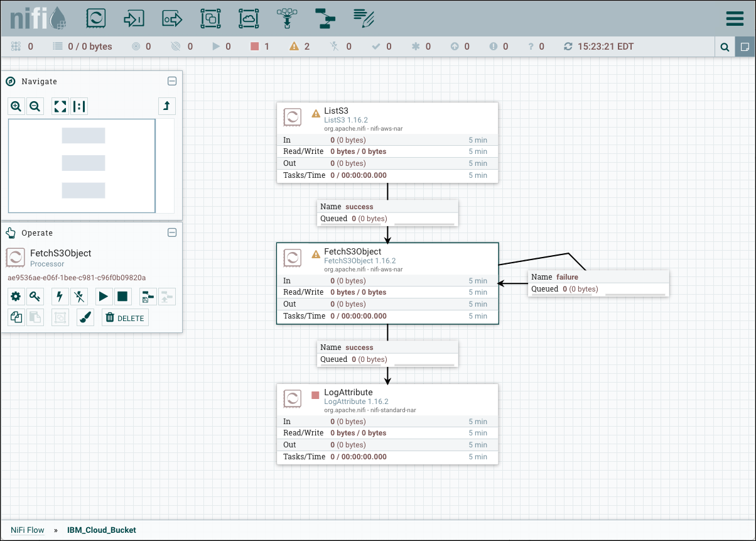Collapse the Navigate panel
Screen dimensions: 756x541
[172, 81]
